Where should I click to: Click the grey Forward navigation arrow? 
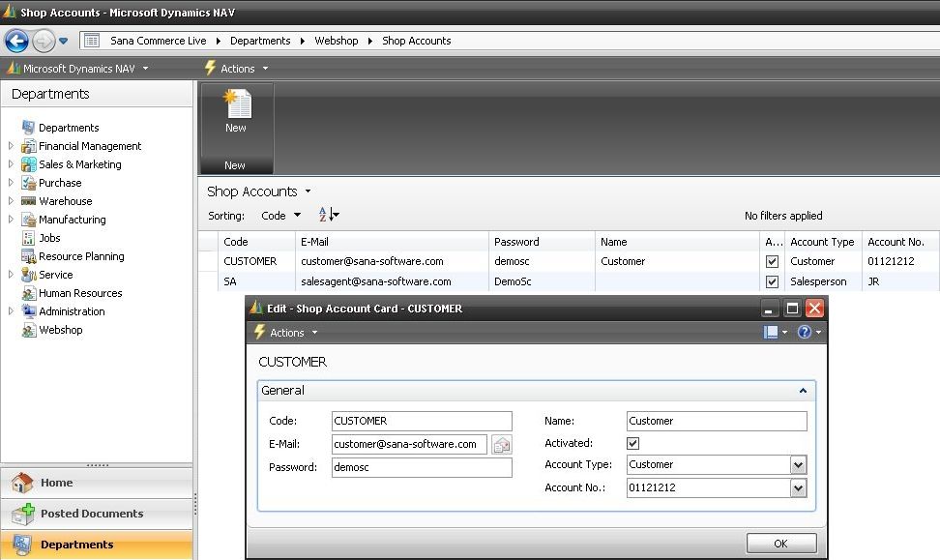[x=44, y=41]
